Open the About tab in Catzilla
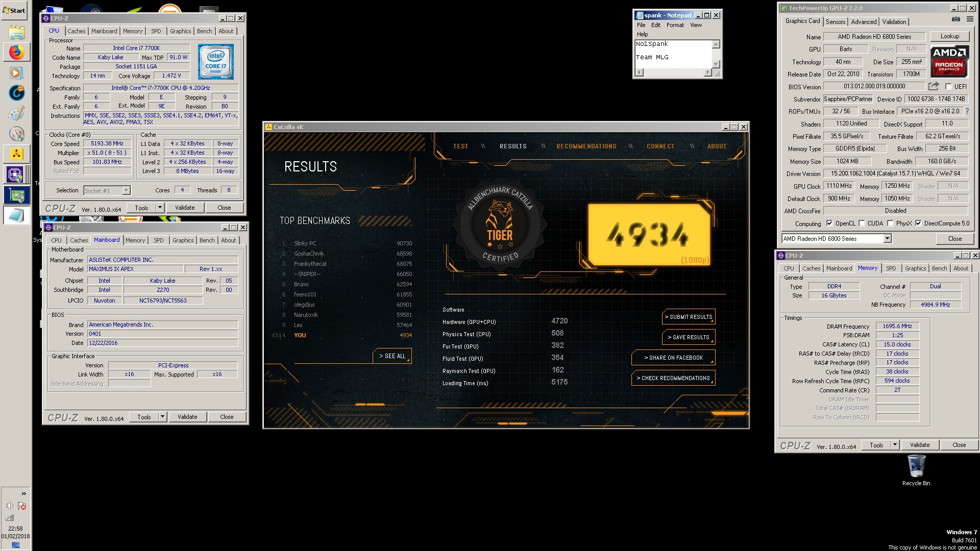Viewport: 980px width, 551px height. pyautogui.click(x=717, y=146)
